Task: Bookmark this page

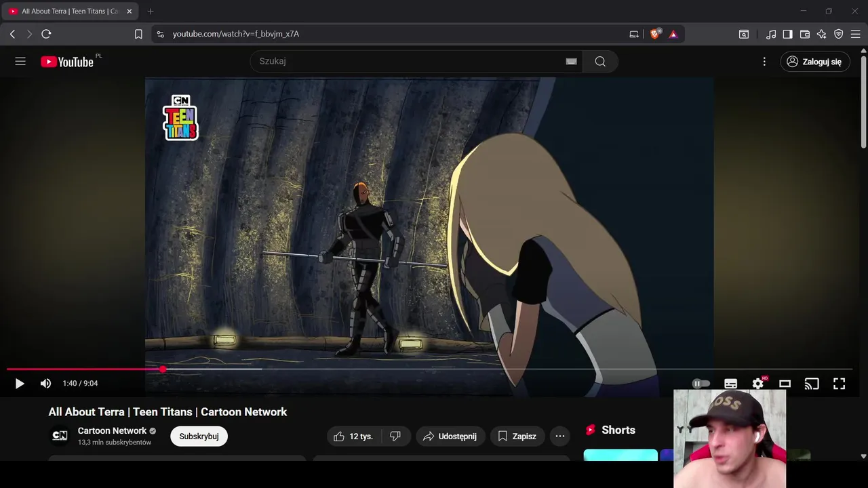Action: coord(138,34)
